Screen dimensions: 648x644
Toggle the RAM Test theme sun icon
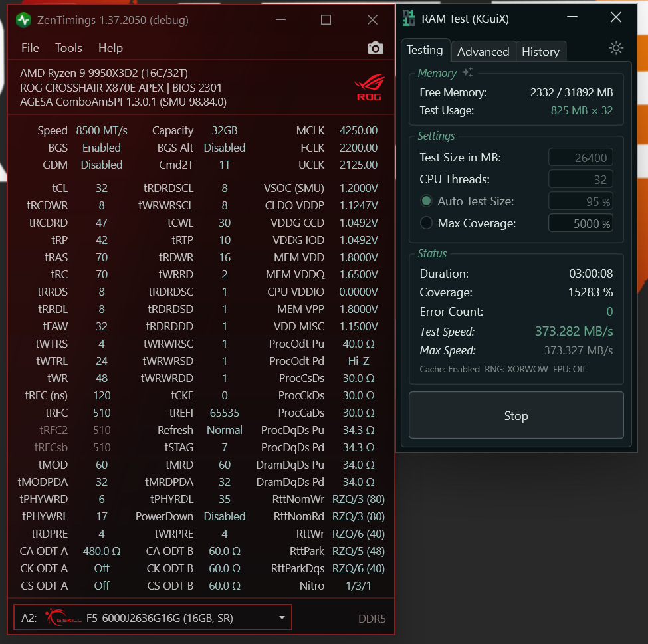(x=615, y=49)
